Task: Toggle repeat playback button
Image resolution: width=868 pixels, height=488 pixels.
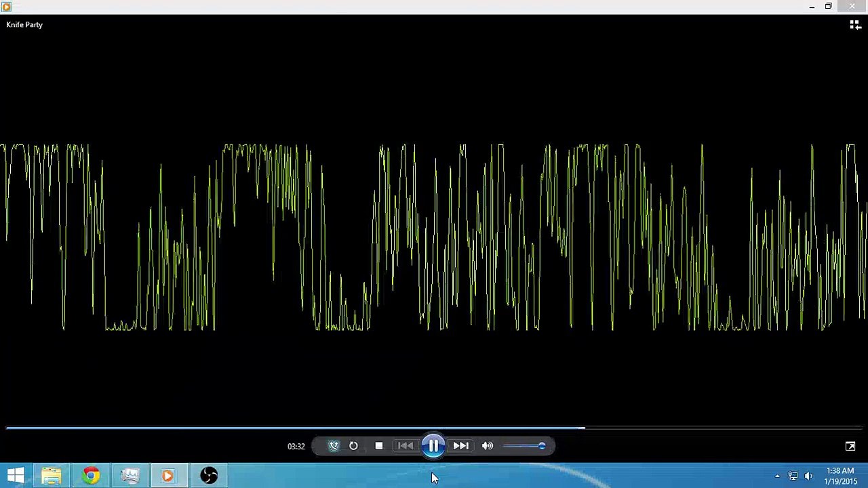Action: (353, 446)
